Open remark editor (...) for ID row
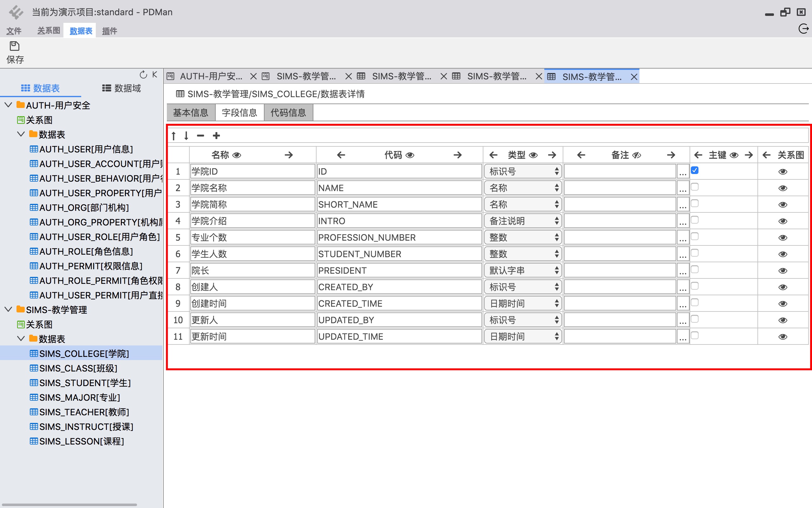Viewport: 812px width, 508px height. (683, 172)
